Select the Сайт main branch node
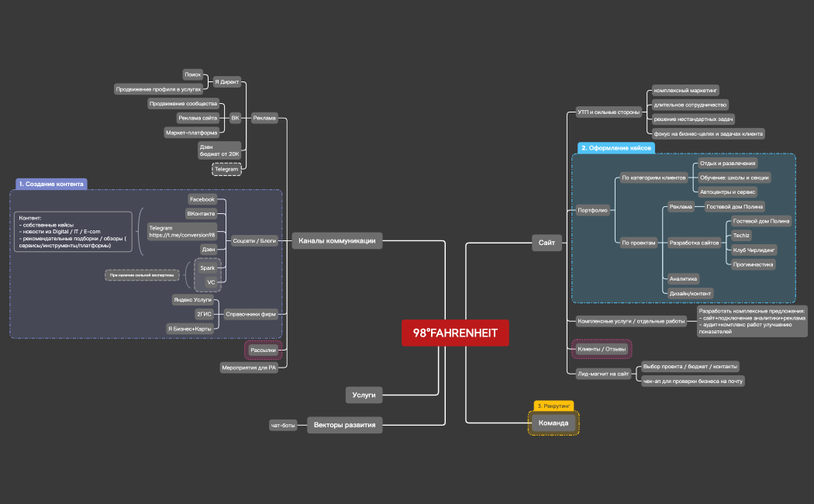814x504 pixels. pyautogui.click(x=547, y=243)
